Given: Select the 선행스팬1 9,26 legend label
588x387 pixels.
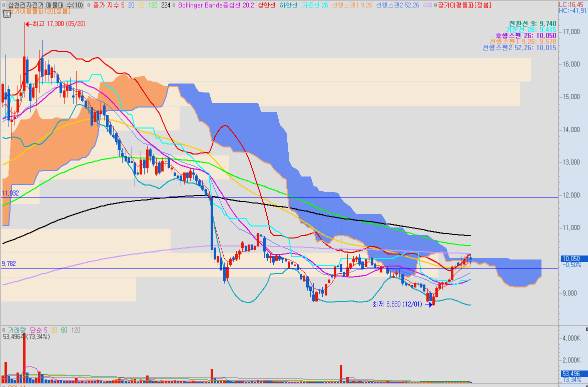Looking at the screenshot, I should click(x=352, y=5).
